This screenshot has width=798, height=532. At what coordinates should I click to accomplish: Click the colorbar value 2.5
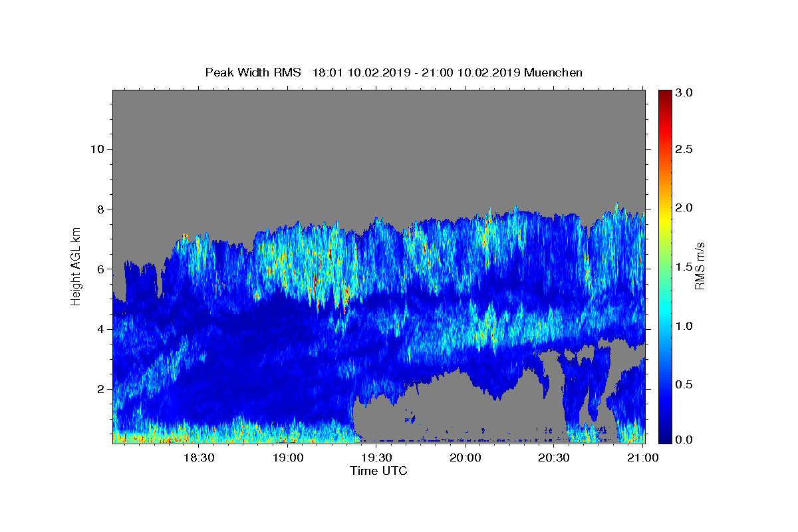click(x=685, y=149)
